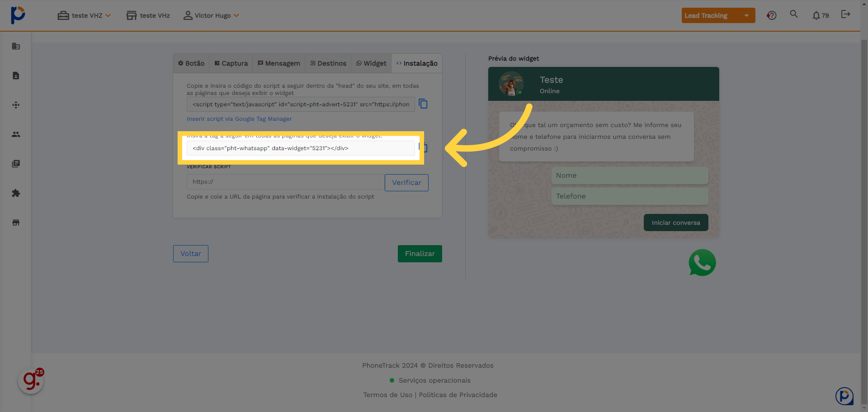Open the companies building sidebar icon
Viewport: 868px width, 412px height.
(x=16, y=46)
